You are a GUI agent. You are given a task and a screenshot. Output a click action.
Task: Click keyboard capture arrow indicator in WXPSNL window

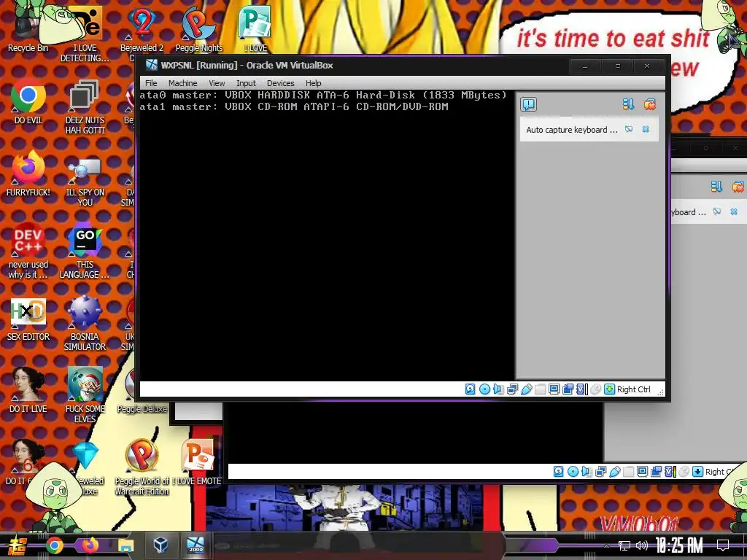click(609, 389)
